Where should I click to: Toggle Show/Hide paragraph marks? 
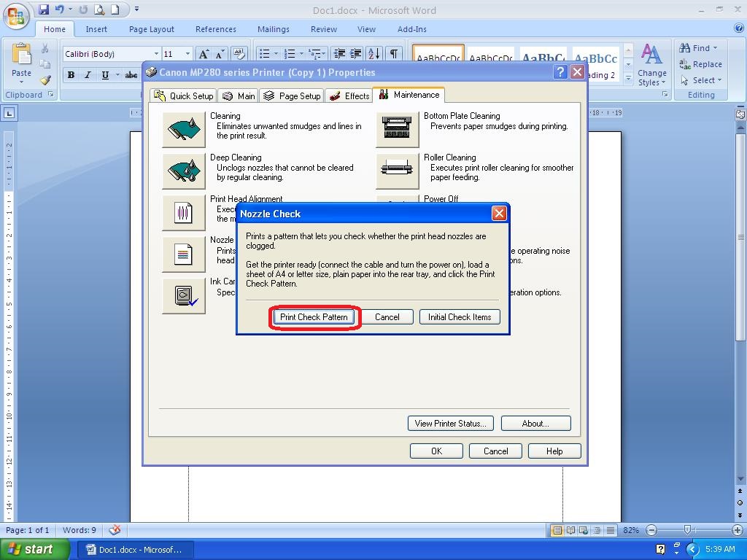[393, 54]
